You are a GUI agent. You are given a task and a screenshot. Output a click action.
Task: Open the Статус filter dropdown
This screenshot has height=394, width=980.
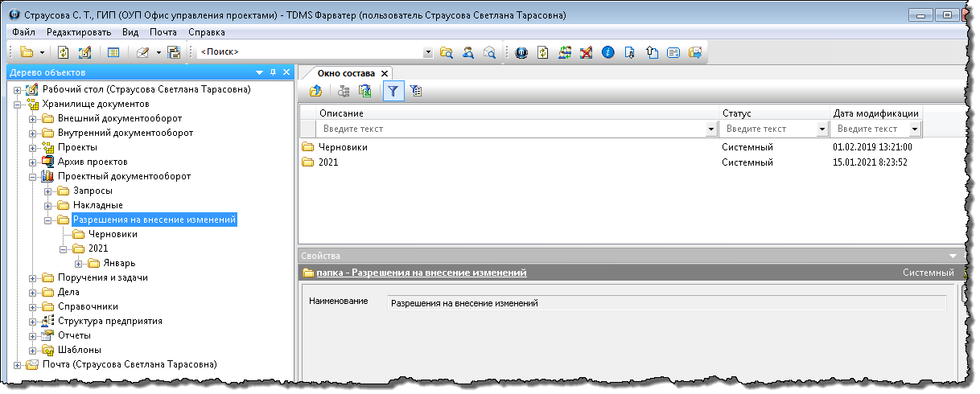pyautogui.click(x=821, y=129)
